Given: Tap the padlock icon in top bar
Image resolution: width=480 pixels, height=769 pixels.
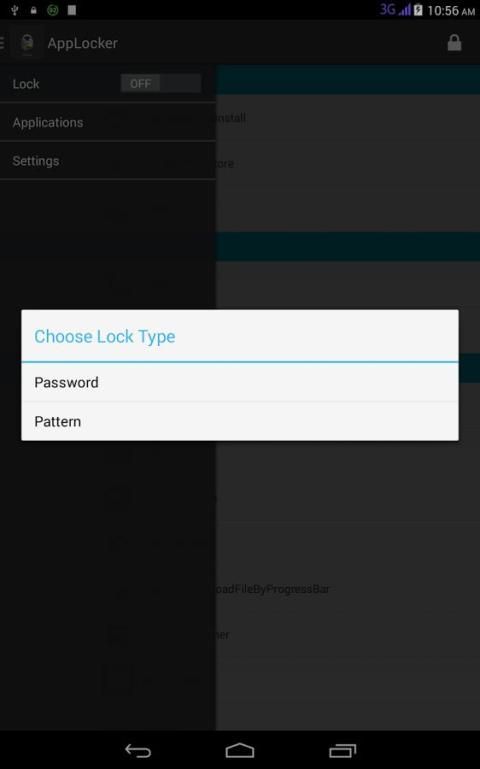Looking at the screenshot, I should (454, 43).
